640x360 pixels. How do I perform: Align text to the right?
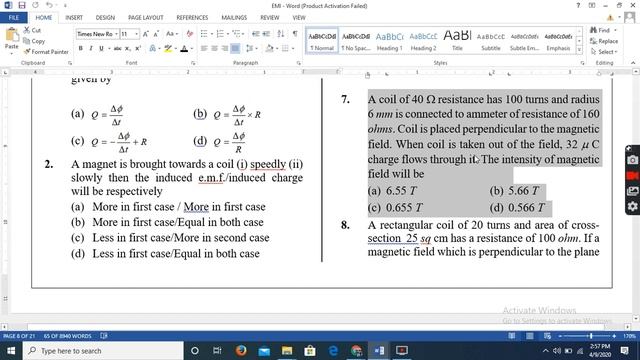(224, 49)
